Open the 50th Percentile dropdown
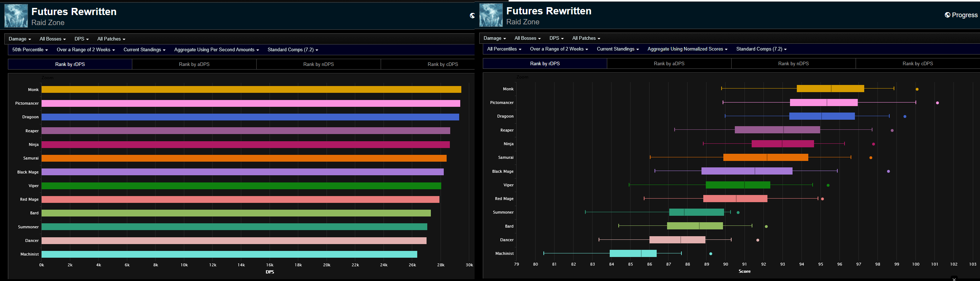The width and height of the screenshot is (980, 281). 30,50
